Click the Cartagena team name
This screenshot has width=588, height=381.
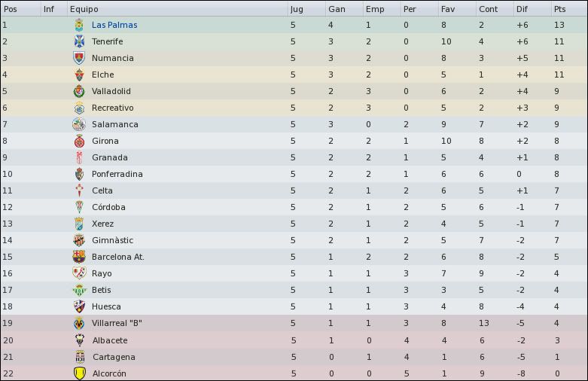[x=114, y=357]
